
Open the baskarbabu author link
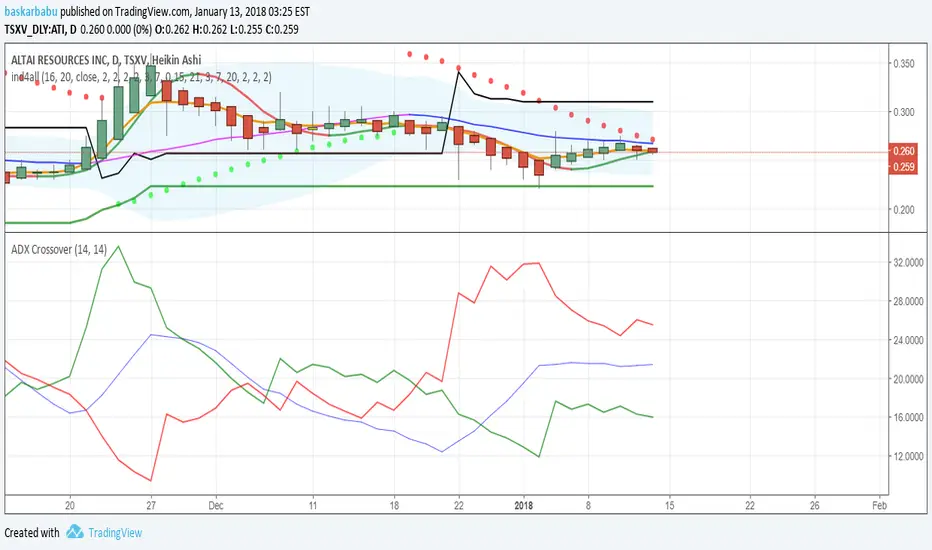(x=31, y=11)
